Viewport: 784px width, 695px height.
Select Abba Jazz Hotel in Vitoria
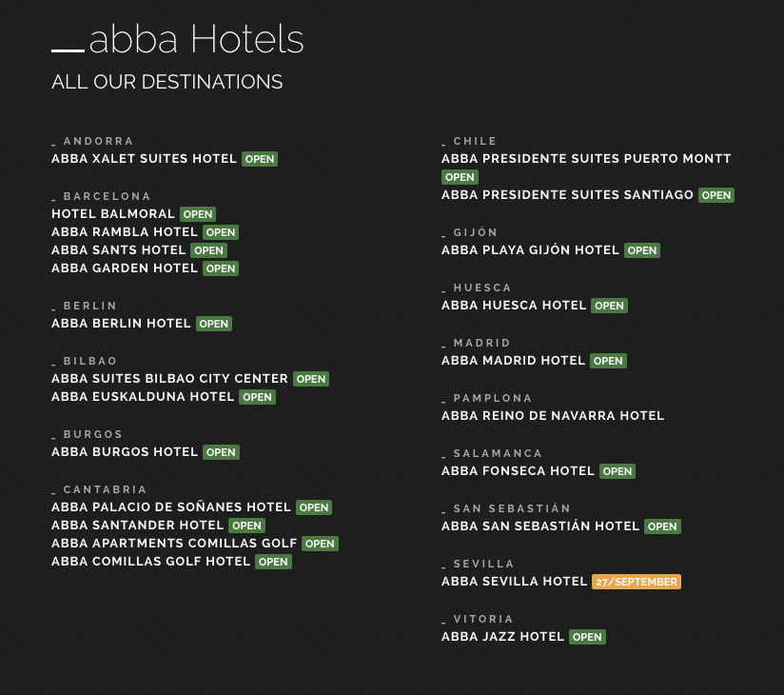tap(502, 637)
